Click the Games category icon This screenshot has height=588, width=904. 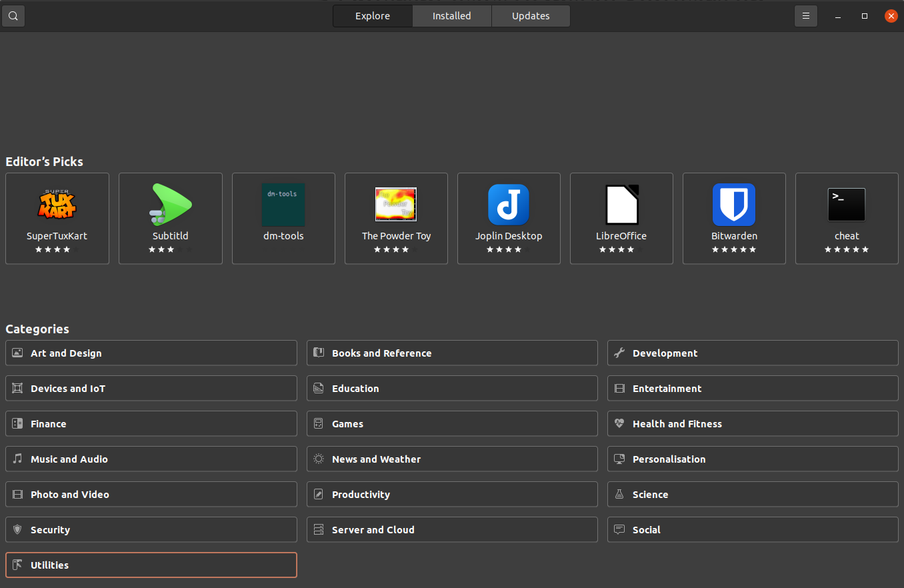317,423
